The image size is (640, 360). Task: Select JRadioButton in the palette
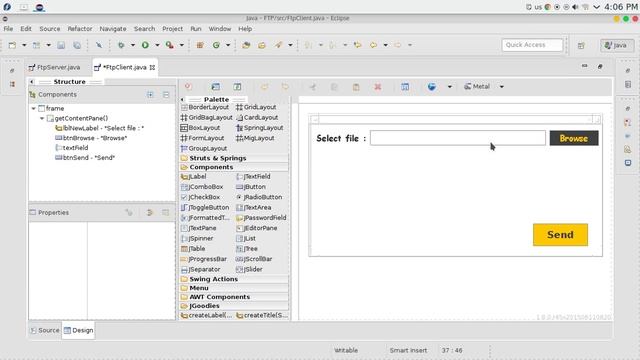pyautogui.click(x=259, y=197)
